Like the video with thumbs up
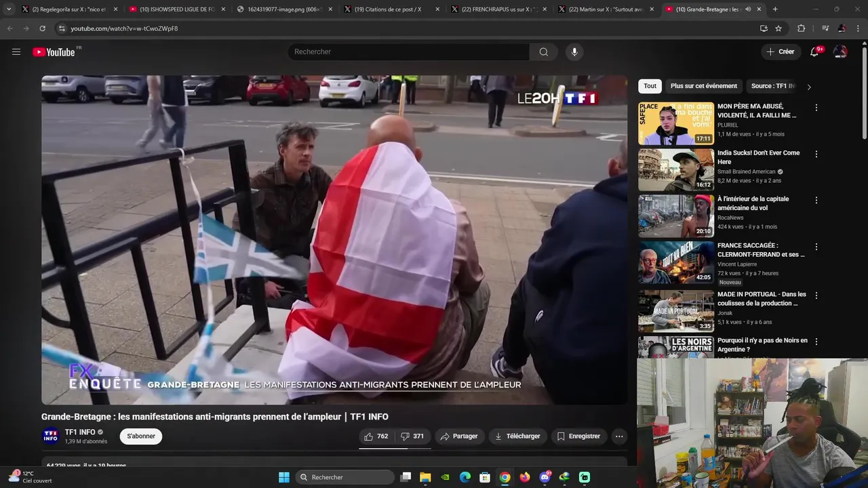868x488 pixels. (x=376, y=436)
